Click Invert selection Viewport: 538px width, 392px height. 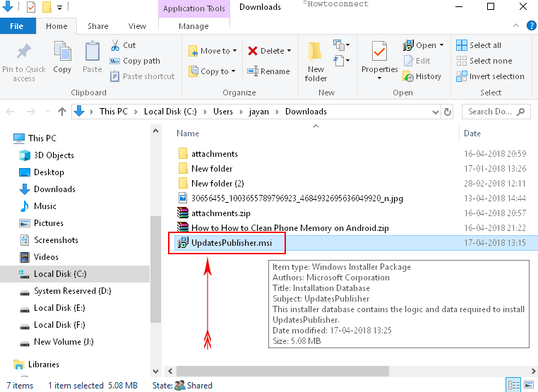tap(490, 76)
